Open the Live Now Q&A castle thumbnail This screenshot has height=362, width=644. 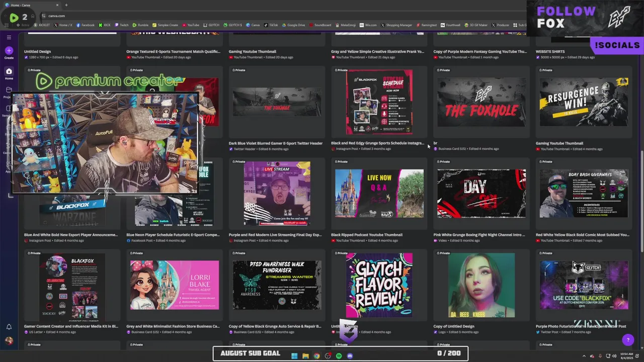tap(379, 194)
